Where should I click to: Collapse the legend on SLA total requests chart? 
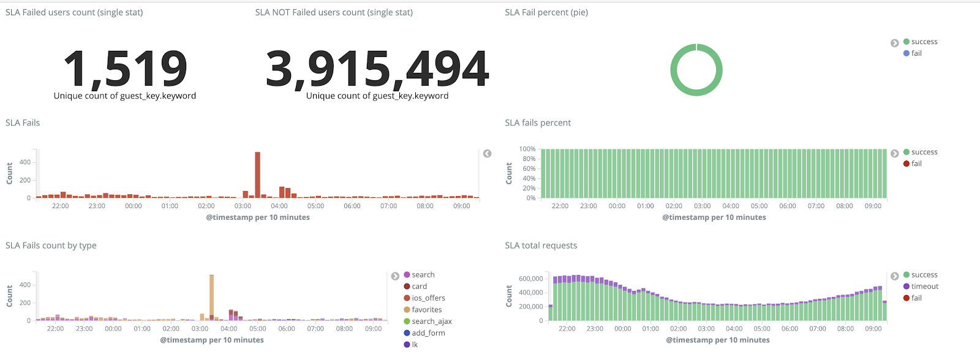point(895,276)
